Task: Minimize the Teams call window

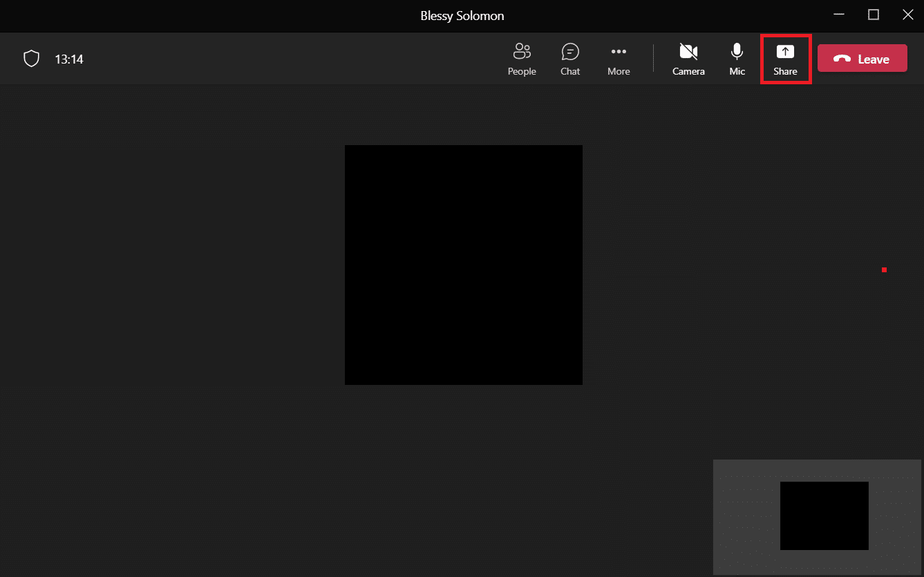Action: 839,15
